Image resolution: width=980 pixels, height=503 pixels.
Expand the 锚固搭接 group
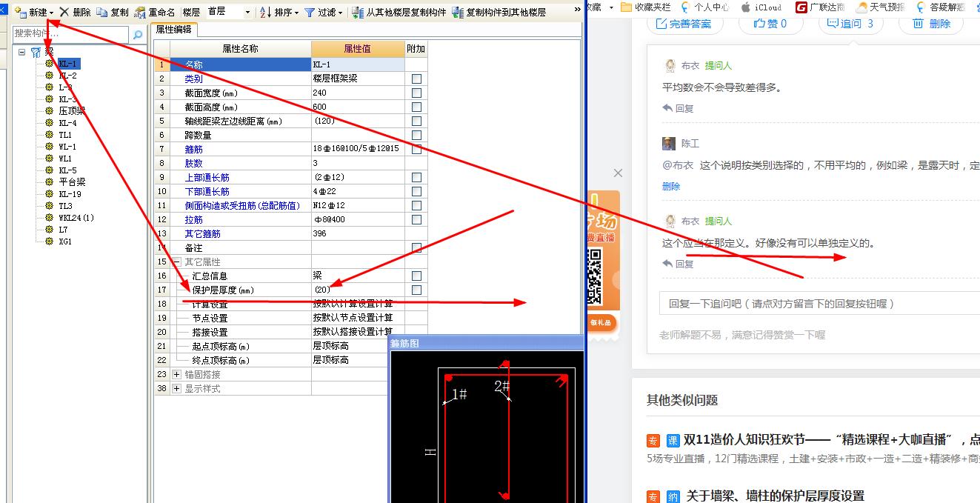tap(177, 374)
